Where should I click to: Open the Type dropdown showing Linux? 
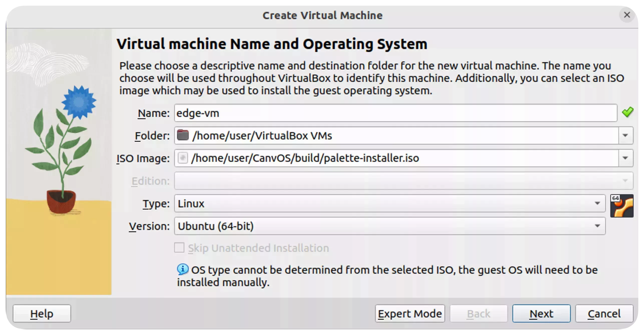point(390,203)
